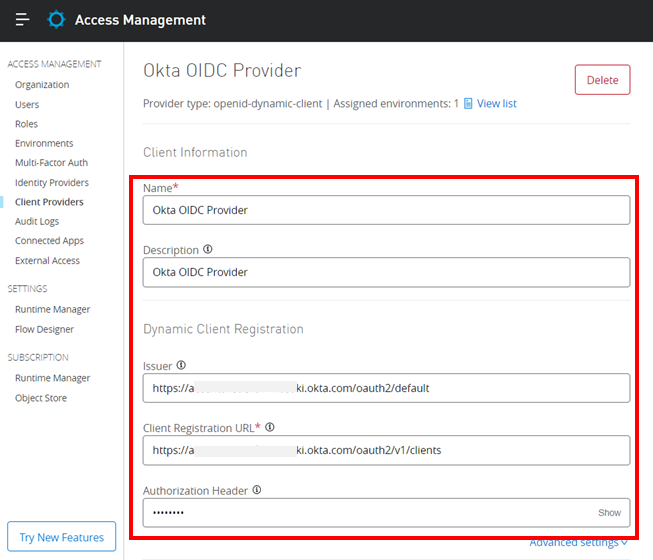The height and width of the screenshot is (560, 653).
Task: Go to Identity Providers in sidebar
Action: coord(51,182)
